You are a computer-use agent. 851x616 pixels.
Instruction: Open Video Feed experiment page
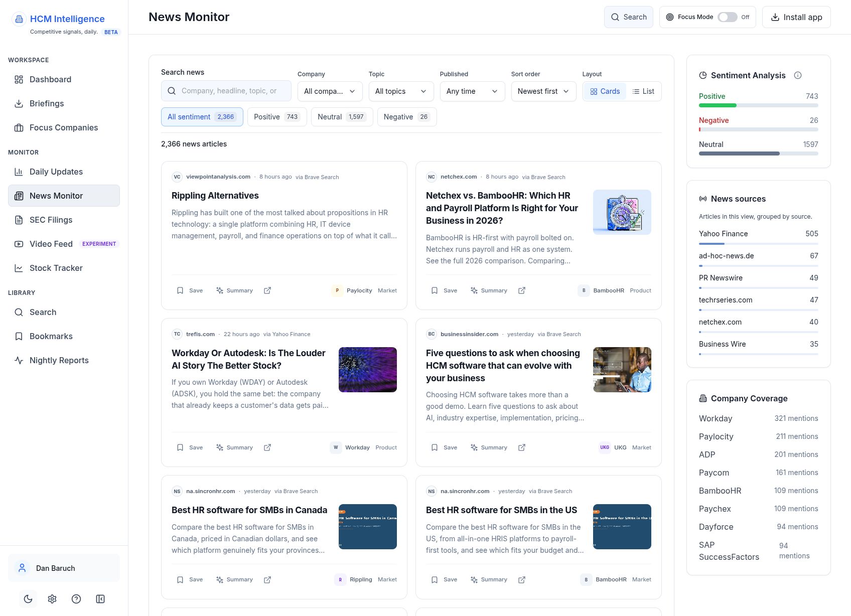tap(64, 244)
